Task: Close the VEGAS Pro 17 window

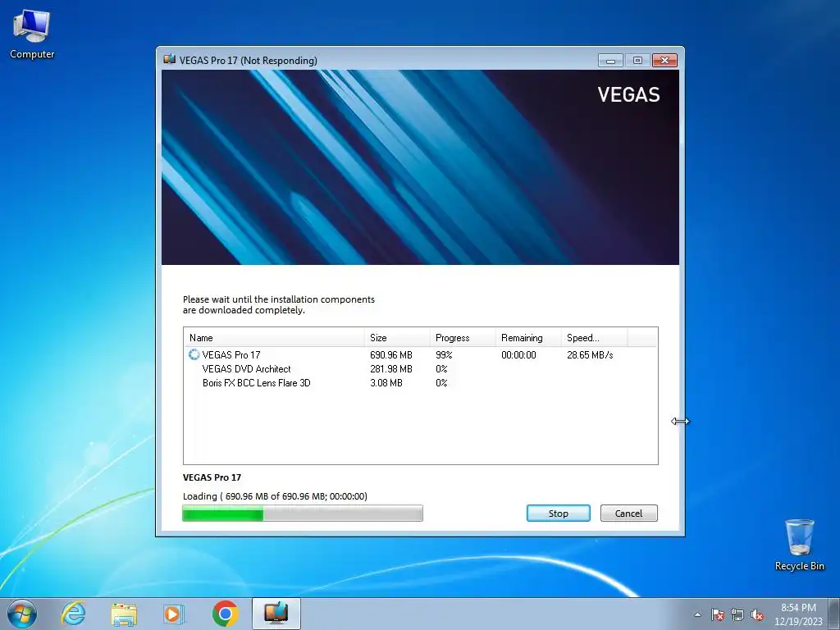Action: [664, 60]
